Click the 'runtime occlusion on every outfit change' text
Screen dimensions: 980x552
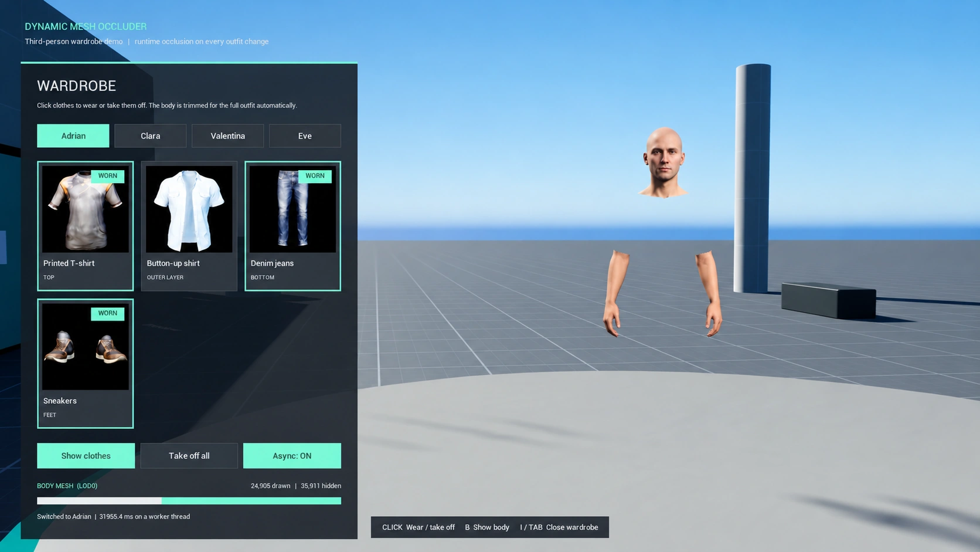[202, 42]
